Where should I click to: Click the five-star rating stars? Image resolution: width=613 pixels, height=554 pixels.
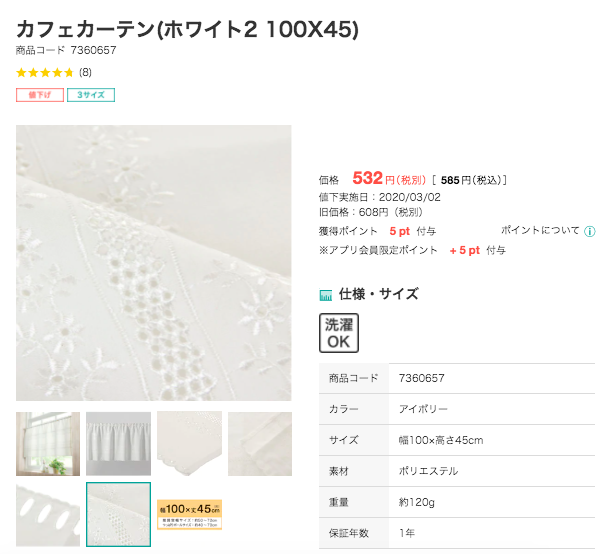tap(45, 73)
